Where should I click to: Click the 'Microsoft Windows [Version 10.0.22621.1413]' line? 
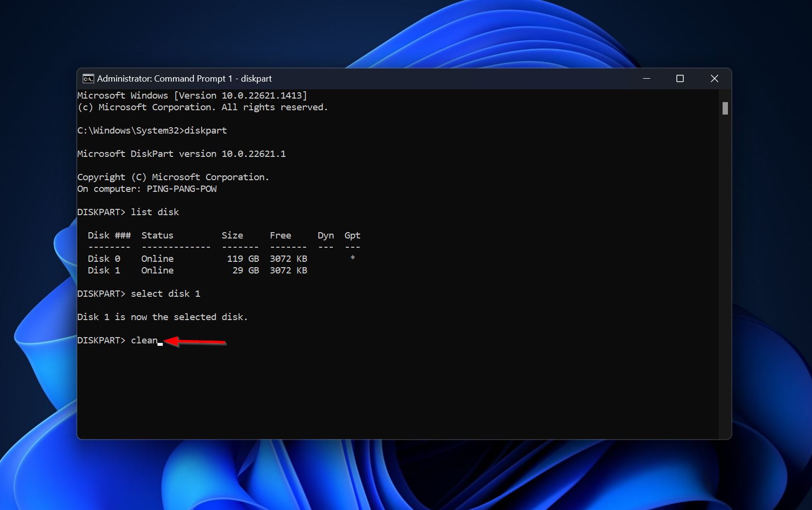pyautogui.click(x=192, y=96)
